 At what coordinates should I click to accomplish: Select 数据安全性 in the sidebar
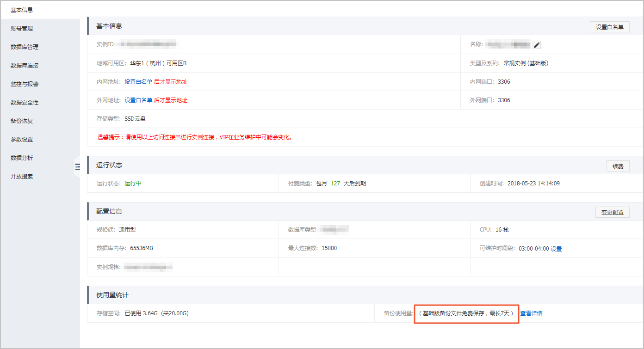25,102
